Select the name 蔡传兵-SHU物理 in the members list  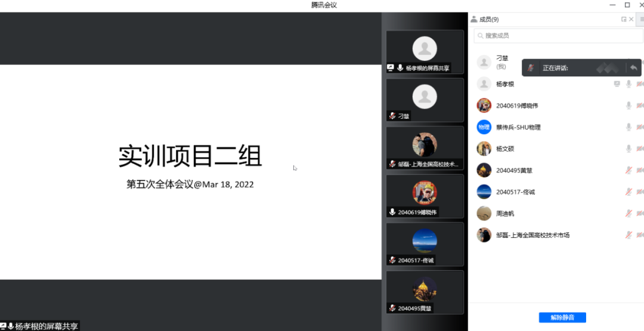(518, 127)
